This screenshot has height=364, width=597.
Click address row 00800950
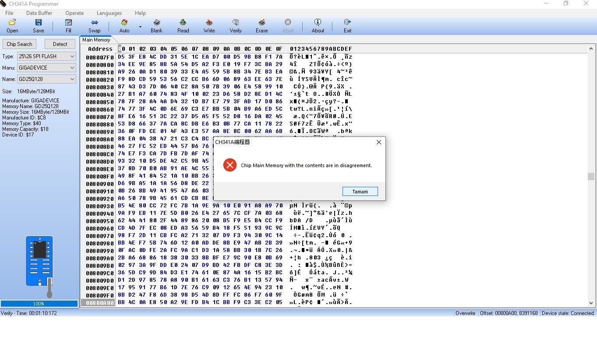click(100, 221)
